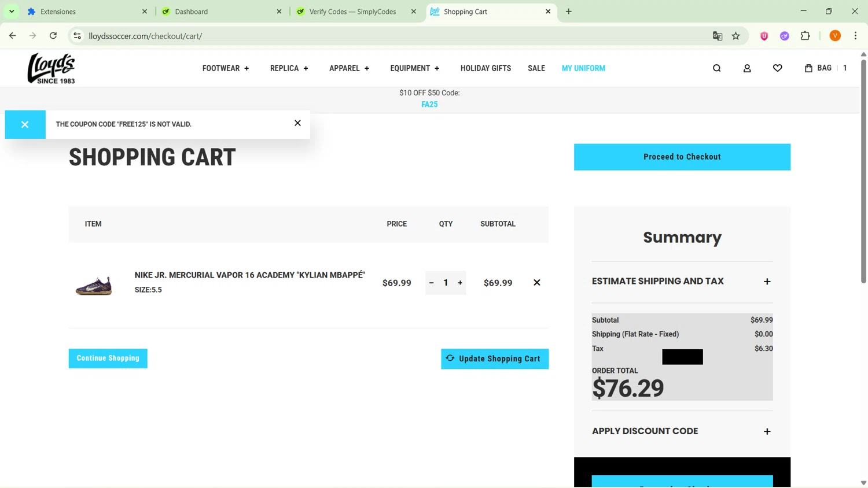Screen dimensions: 868x488
Task: Dismiss the invalid coupon notification
Action: (297, 123)
